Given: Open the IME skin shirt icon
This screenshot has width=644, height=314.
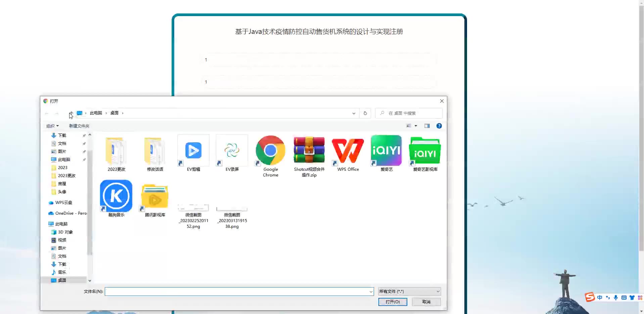Looking at the screenshot, I should click(x=632, y=298).
